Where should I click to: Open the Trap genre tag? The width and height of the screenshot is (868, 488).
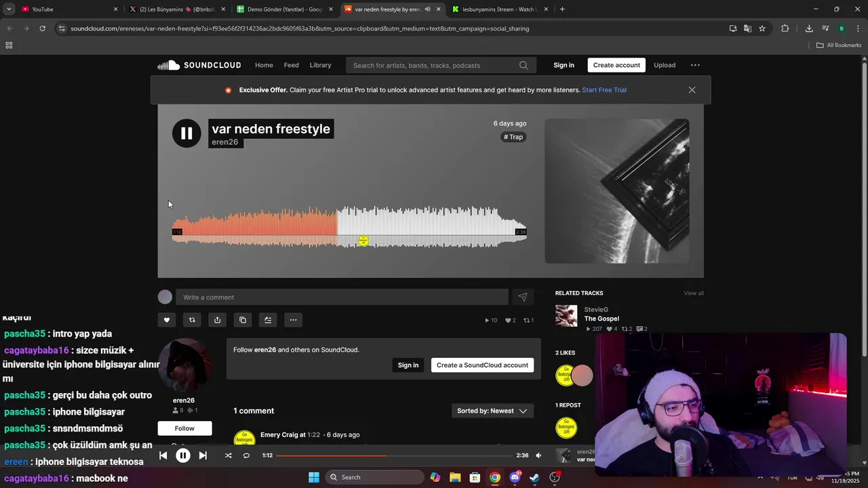(513, 137)
